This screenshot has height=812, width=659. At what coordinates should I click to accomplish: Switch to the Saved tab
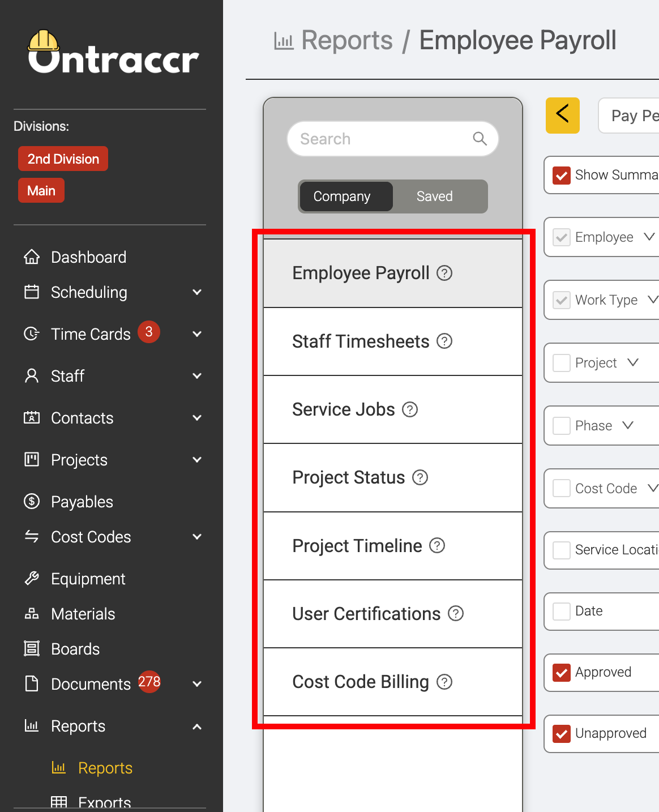[435, 196]
